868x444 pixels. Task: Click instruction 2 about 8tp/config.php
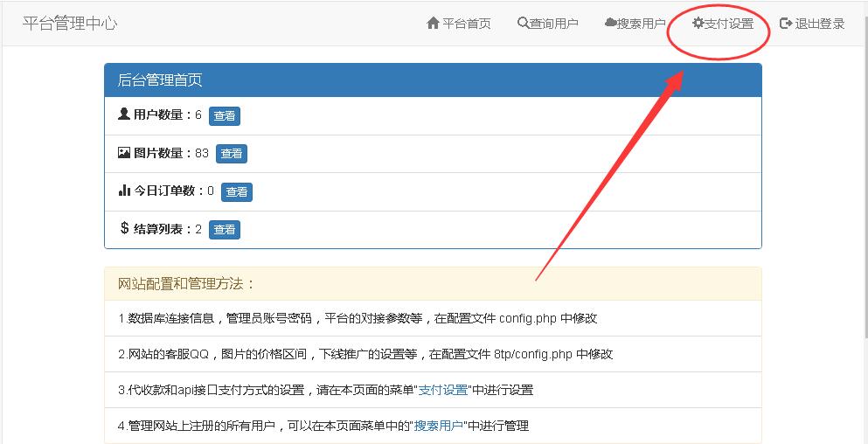[365, 354]
